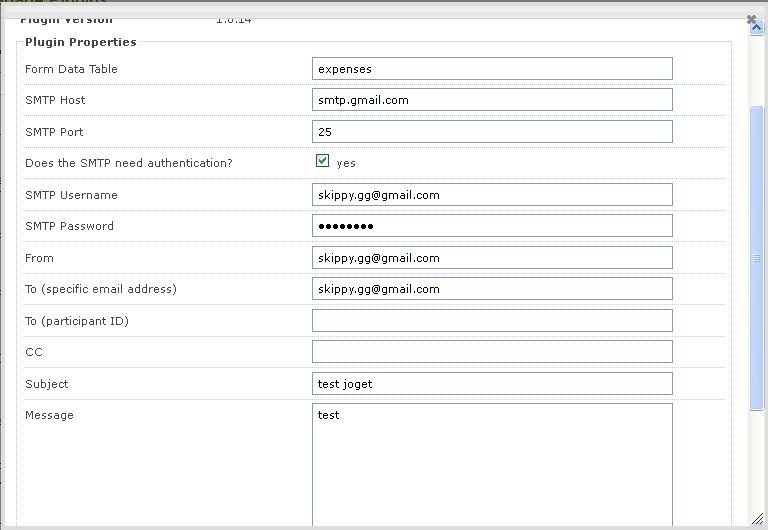768x530 pixels.
Task: Select the SMTP Port field
Action: click(x=492, y=132)
